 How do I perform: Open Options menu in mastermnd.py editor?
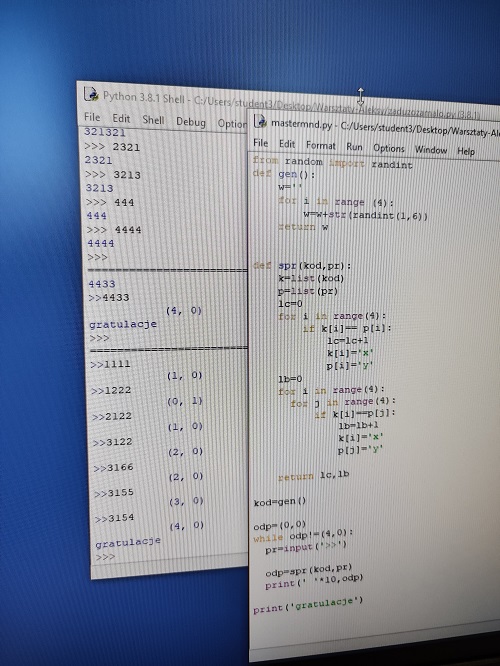389,148
